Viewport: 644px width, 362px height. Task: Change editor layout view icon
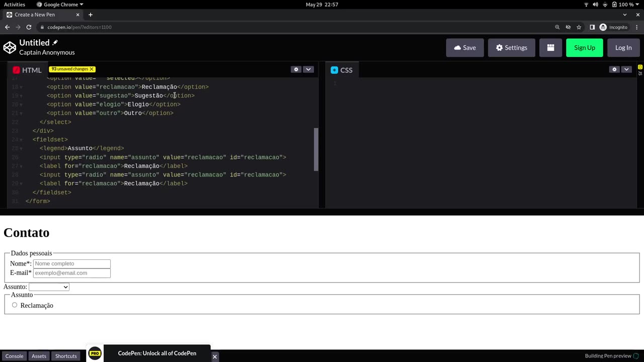tap(550, 48)
